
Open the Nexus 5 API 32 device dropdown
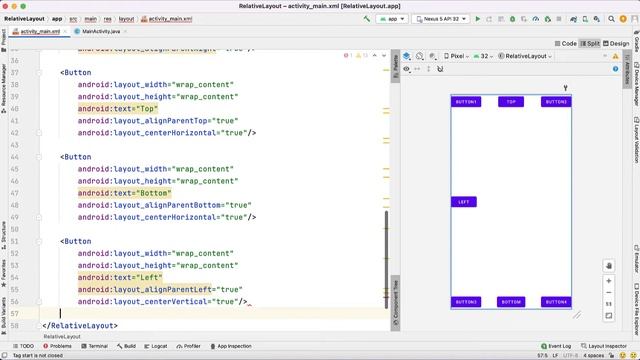point(441,19)
